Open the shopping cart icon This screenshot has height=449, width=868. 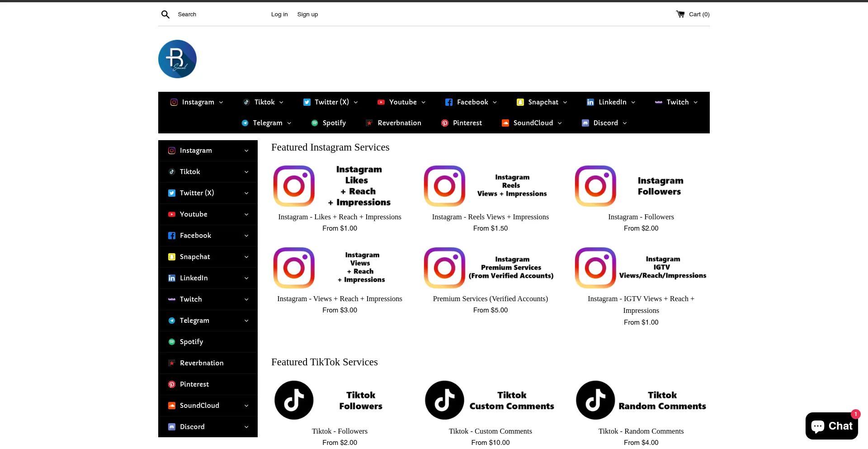680,14
